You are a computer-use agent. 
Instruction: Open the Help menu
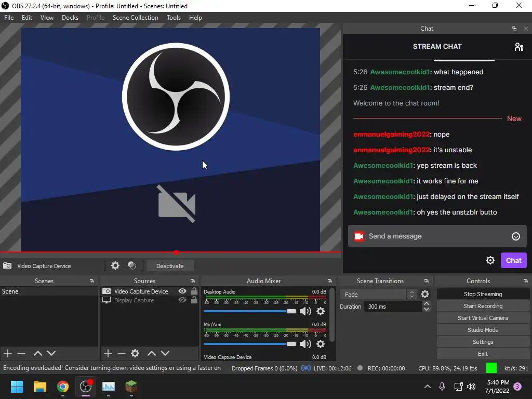point(195,18)
